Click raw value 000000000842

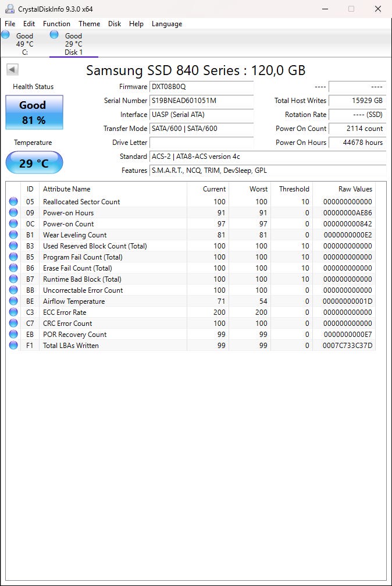pos(348,224)
